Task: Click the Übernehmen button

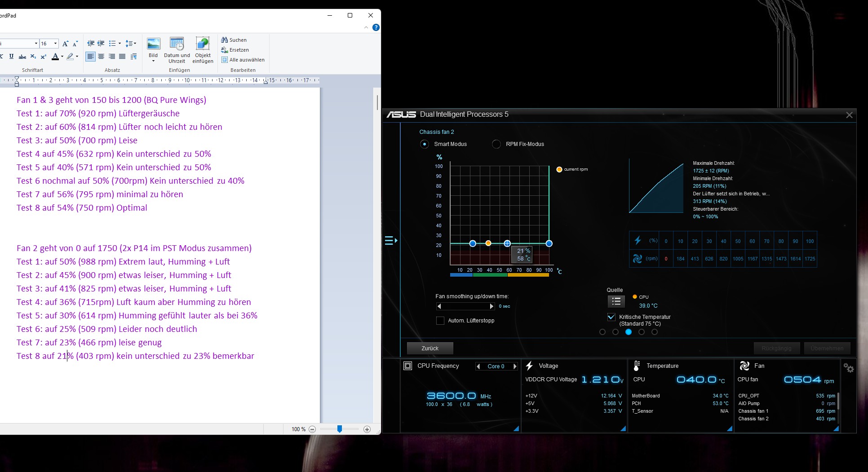Action: (827, 348)
